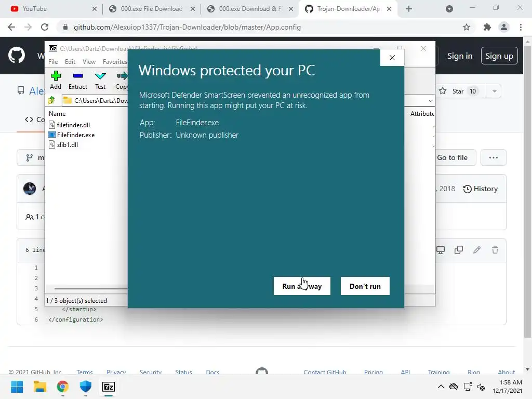This screenshot has height=399, width=532.
Task: Open the Chrome extensions puzzle icon
Action: [487, 27]
